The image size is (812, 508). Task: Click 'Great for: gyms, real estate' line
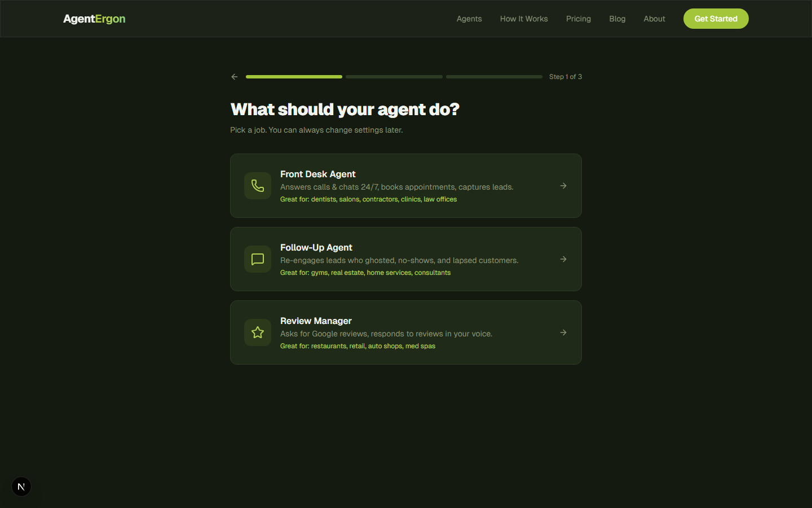pos(365,273)
